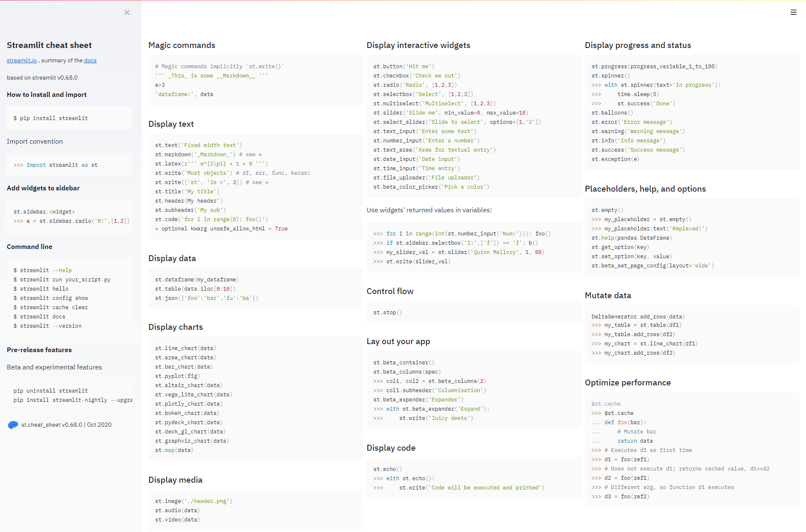Click 'st.beta_container()' line
Image resolution: width=806 pixels, height=532 pixels.
[404, 363]
